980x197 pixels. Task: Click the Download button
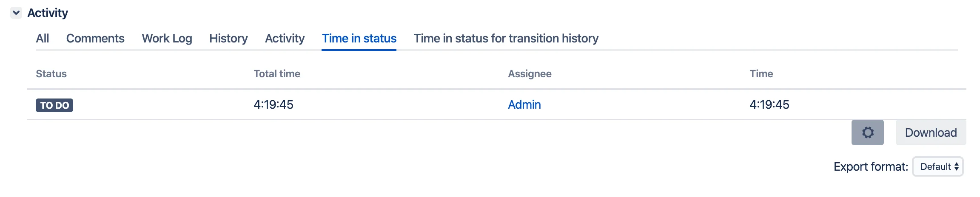931,132
